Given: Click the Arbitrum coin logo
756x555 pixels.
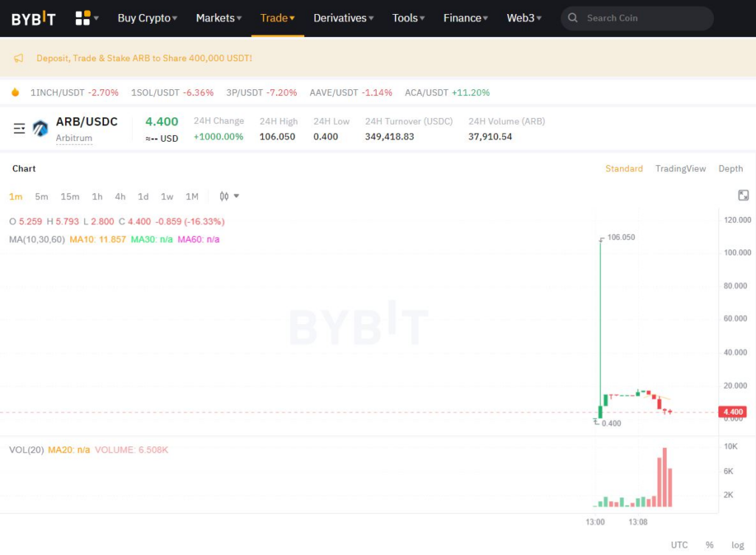Looking at the screenshot, I should [x=40, y=129].
